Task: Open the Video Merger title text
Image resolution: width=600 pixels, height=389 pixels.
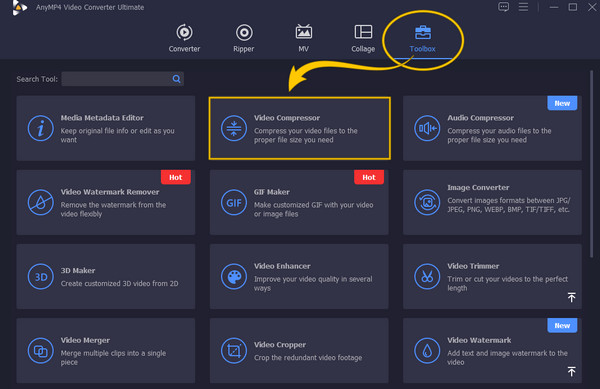Action: coord(85,340)
